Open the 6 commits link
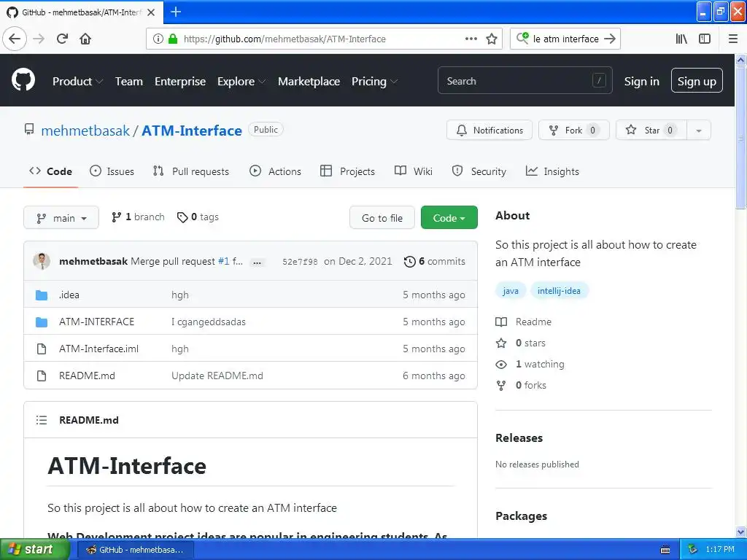 pyautogui.click(x=435, y=262)
